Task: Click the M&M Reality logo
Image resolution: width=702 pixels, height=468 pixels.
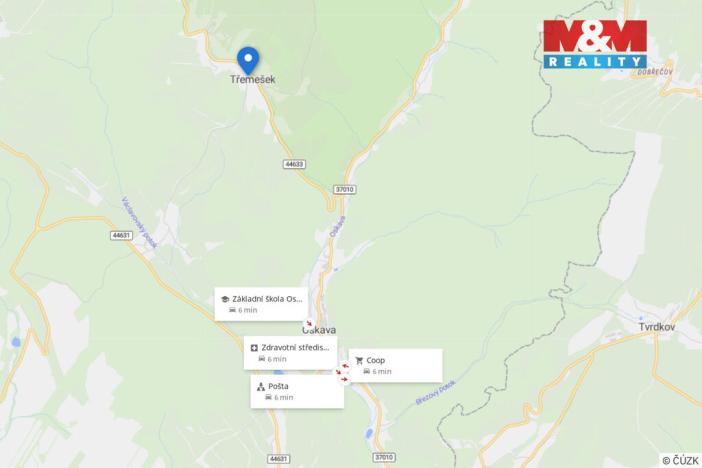Action: (595, 44)
